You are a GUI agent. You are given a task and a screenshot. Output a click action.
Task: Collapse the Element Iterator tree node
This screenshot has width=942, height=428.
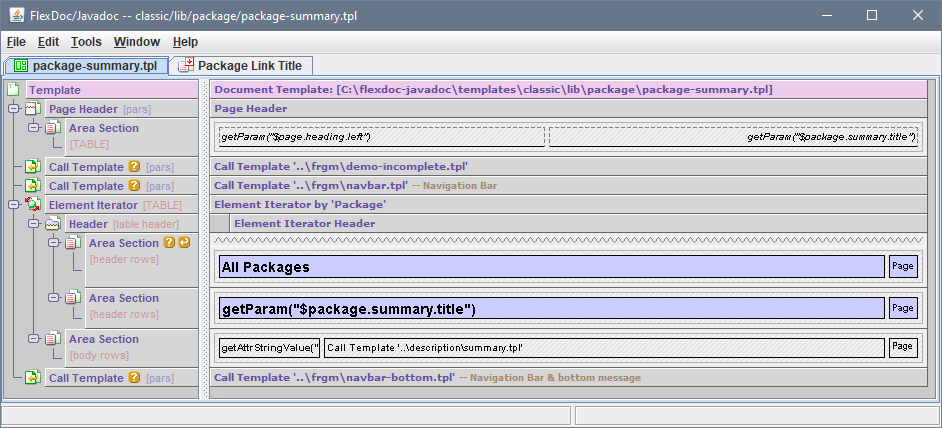coord(13,205)
